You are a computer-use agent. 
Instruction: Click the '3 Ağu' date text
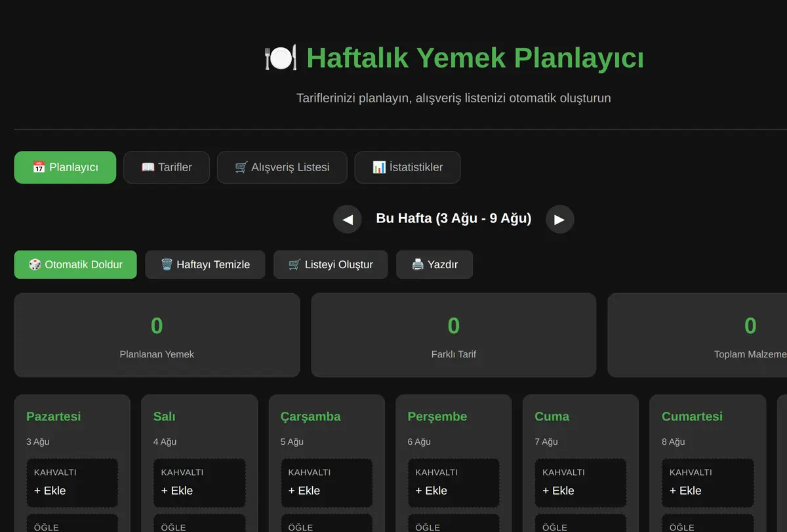pyautogui.click(x=38, y=442)
